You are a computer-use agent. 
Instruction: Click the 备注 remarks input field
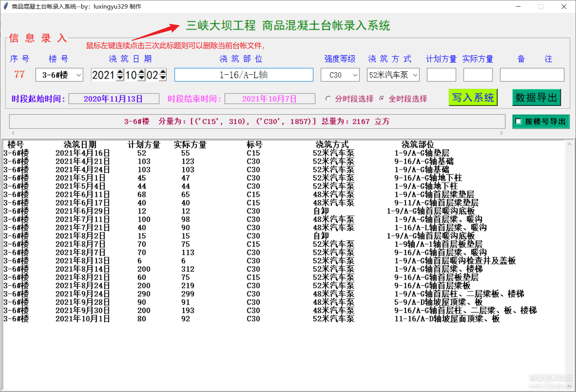pyautogui.click(x=532, y=75)
